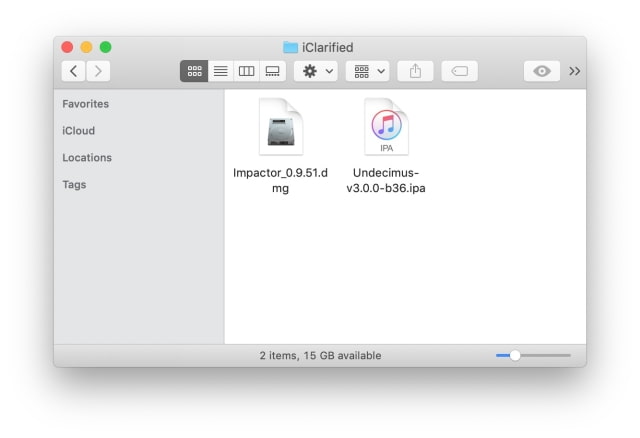The image size is (640, 438).
Task: Click the Back navigation arrow
Action: pos(74,71)
